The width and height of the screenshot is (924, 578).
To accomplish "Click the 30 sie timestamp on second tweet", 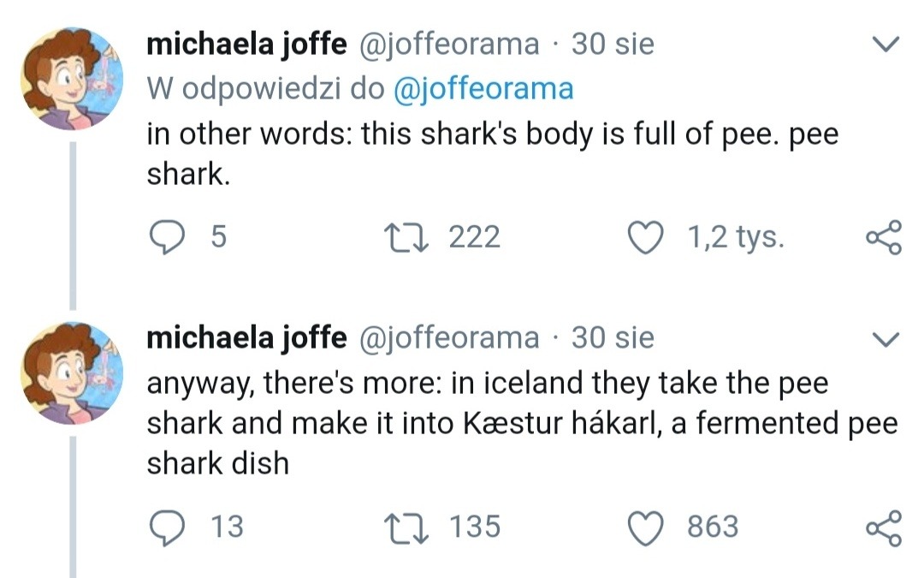I will (x=612, y=337).
